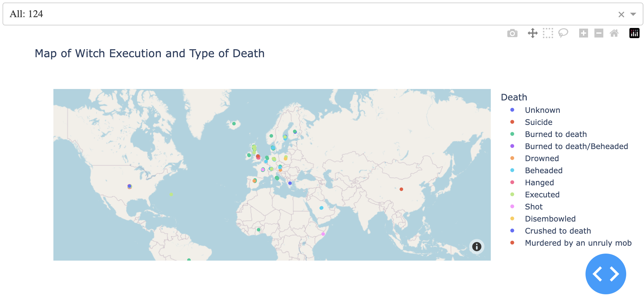Select the Pan tool in the modebar
Image resolution: width=644 pixels, height=300 pixels.
[533, 33]
